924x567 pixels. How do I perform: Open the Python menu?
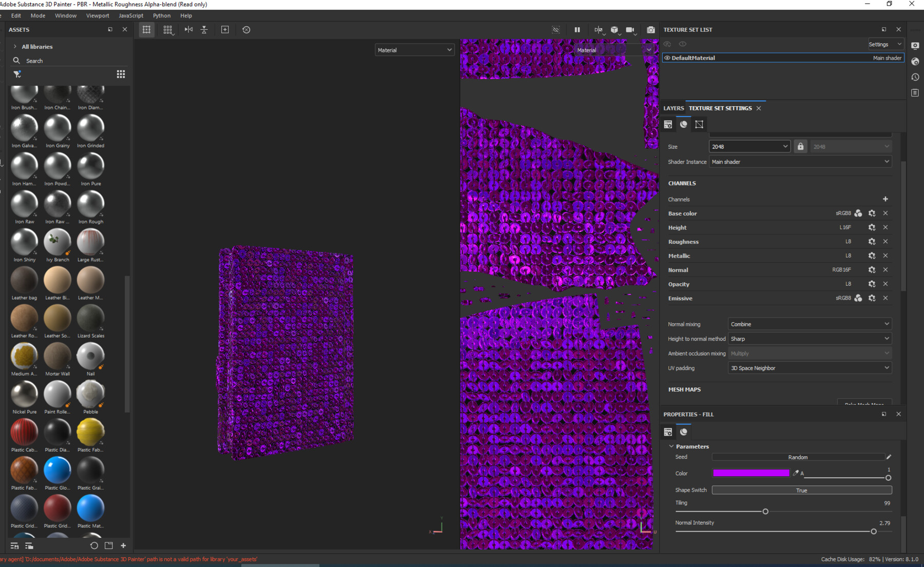click(x=162, y=15)
